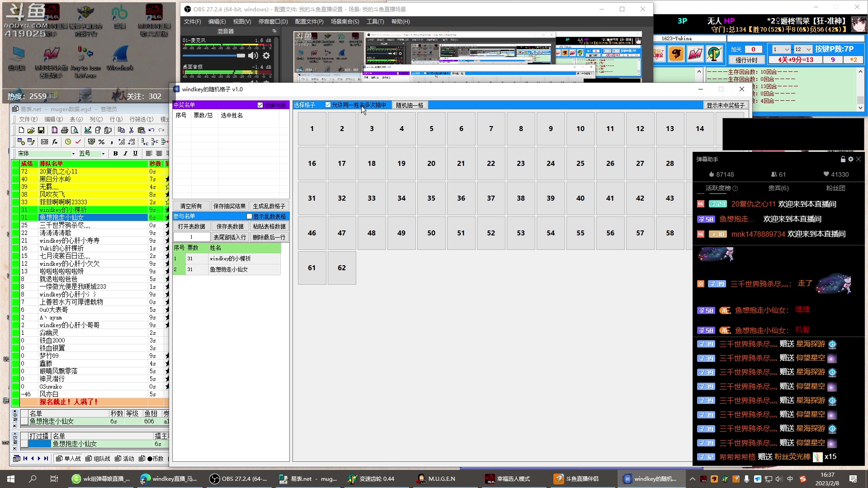Click the 表尾部插入行 button
The width and height of the screenshot is (868, 488).
click(230, 237)
